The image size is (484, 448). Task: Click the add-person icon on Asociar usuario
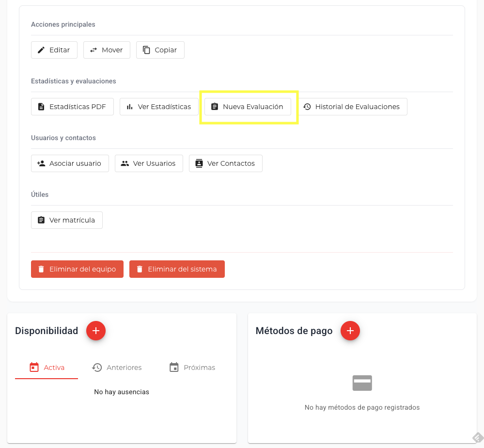click(x=41, y=163)
